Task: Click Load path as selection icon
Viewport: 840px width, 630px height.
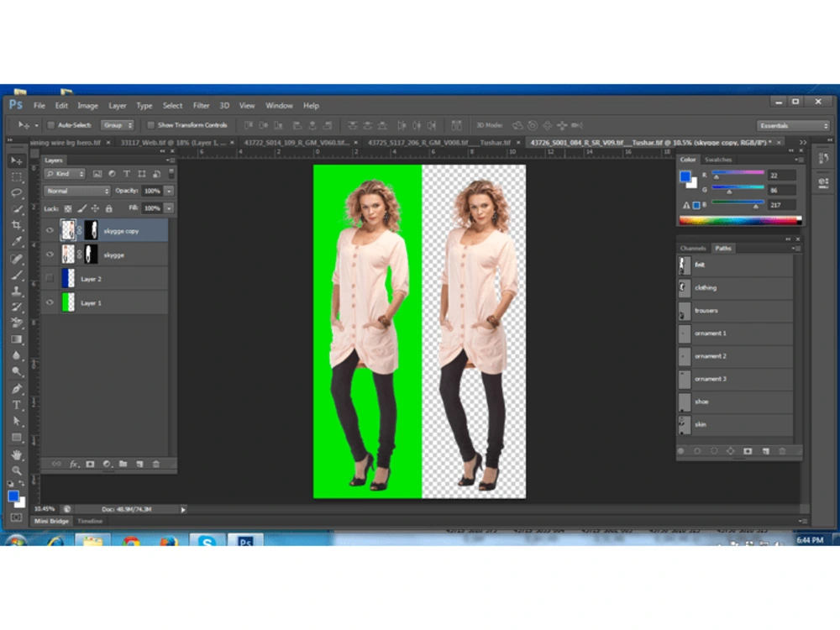Action: coord(714,451)
